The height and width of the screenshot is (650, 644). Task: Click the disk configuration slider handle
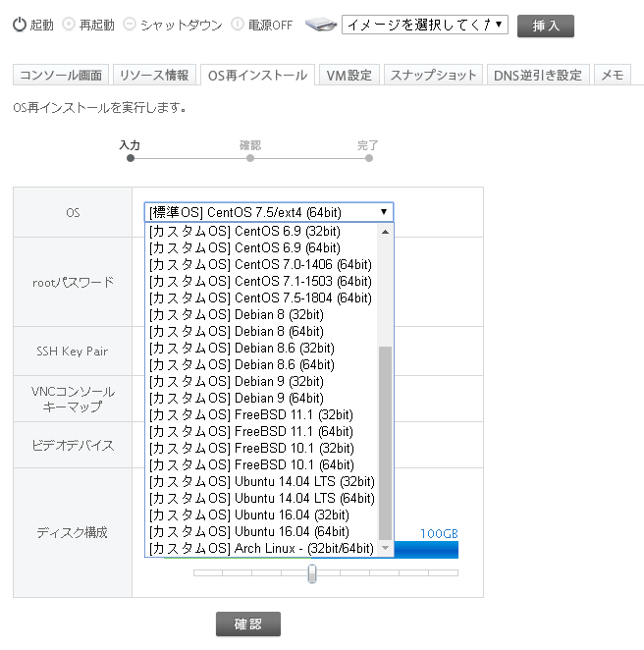(312, 573)
